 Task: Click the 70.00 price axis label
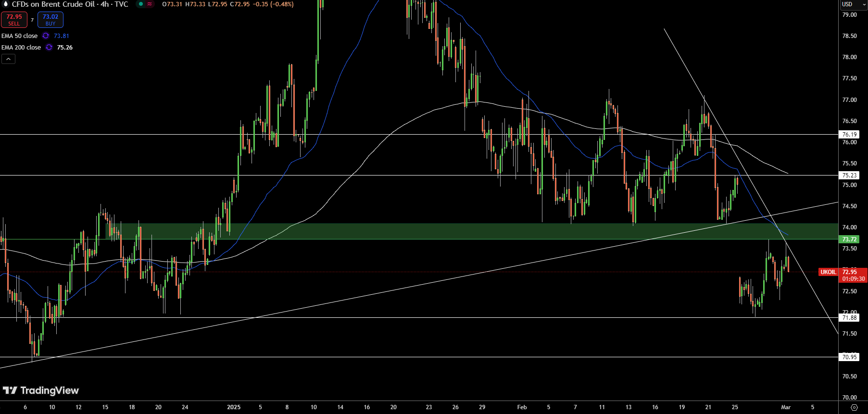(x=850, y=397)
